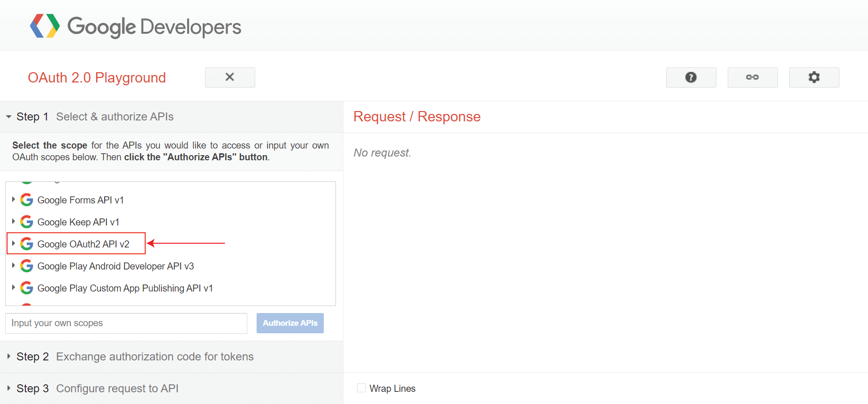Click the Google Developers logo
Image resolution: width=868 pixels, height=404 pixels.
click(x=136, y=26)
